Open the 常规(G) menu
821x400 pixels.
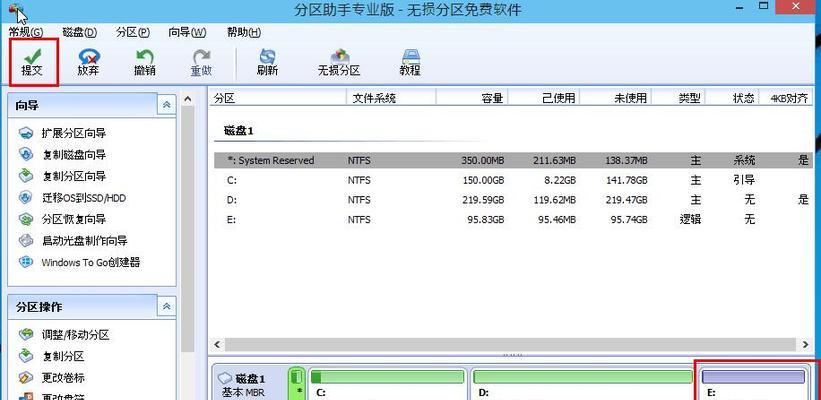click(x=26, y=32)
